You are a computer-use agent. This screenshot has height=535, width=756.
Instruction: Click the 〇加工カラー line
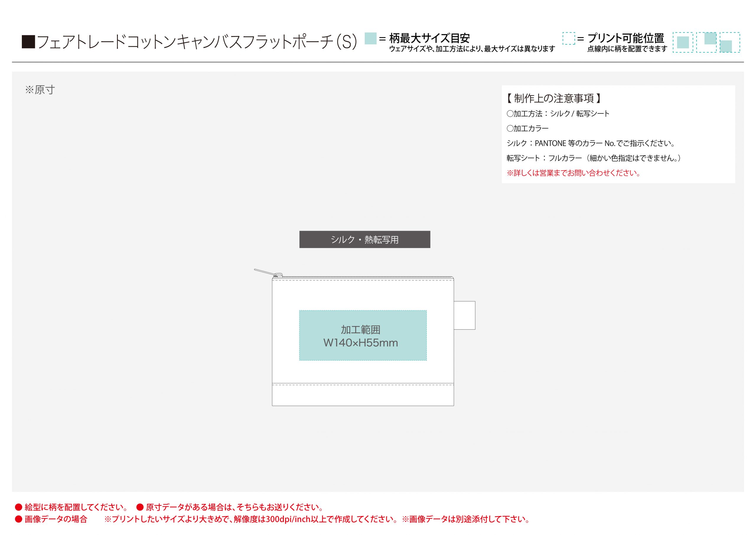pos(527,129)
